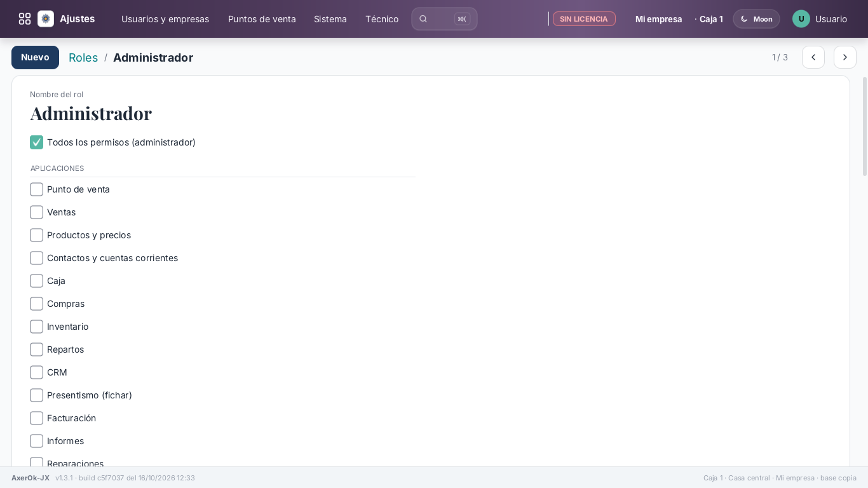The width and height of the screenshot is (868, 488).
Task: Enable the Inventario checkbox
Action: (37, 327)
